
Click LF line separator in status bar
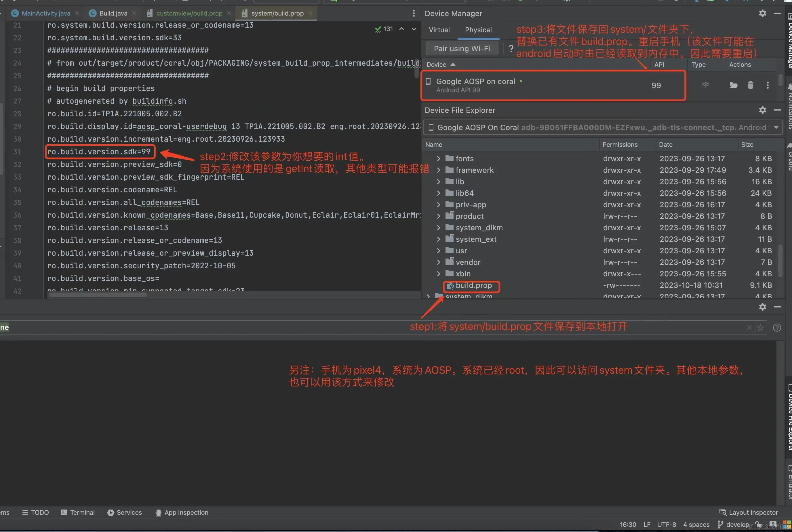click(647, 525)
